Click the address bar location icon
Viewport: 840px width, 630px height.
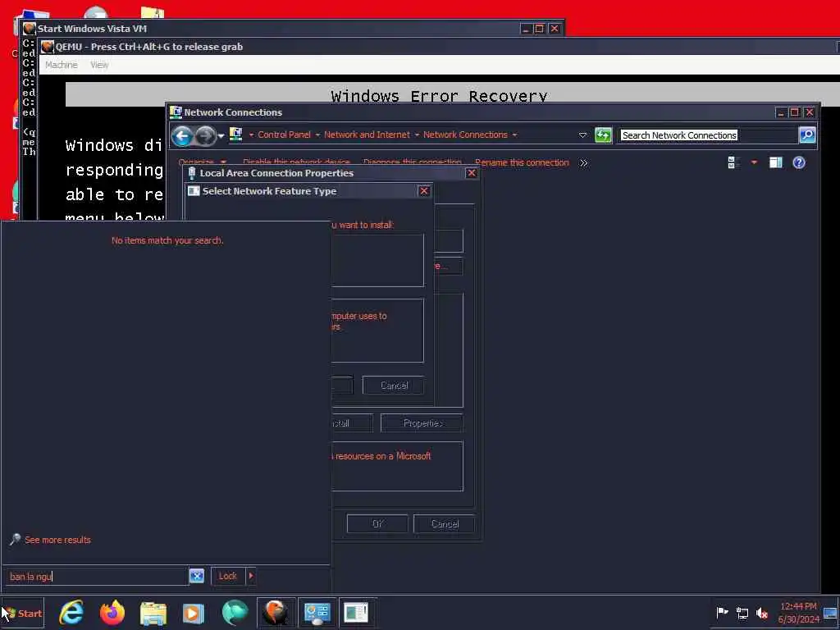235,135
